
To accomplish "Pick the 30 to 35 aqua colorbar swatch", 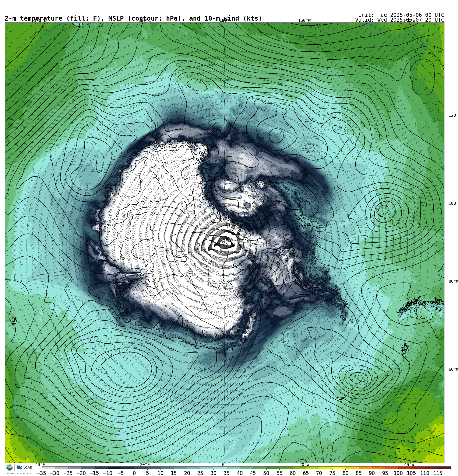I will [220, 468].
